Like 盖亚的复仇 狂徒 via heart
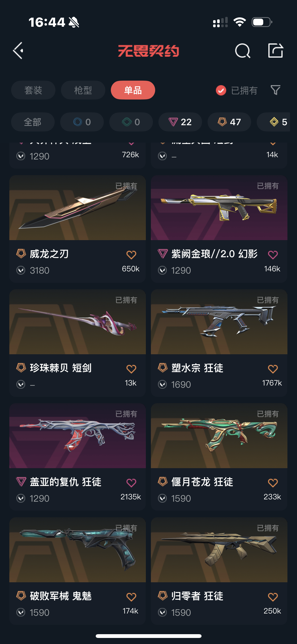Viewport: 297px width, 644px height. [x=131, y=483]
